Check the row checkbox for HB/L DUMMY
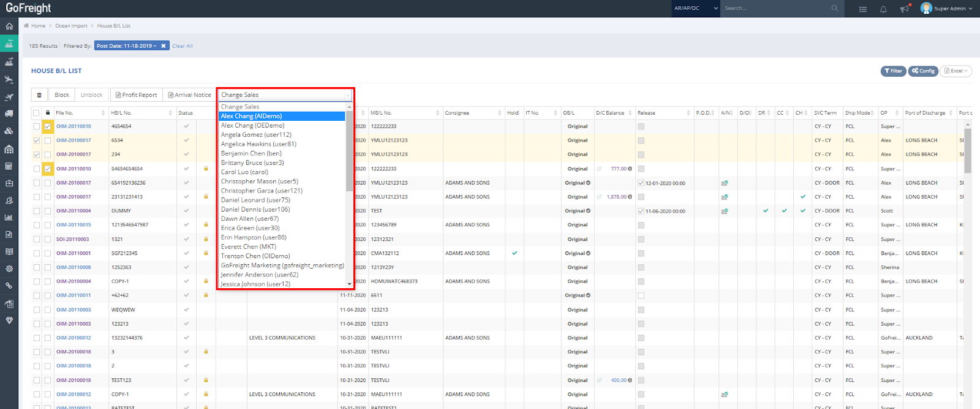980x409 pixels. pyautogui.click(x=37, y=211)
